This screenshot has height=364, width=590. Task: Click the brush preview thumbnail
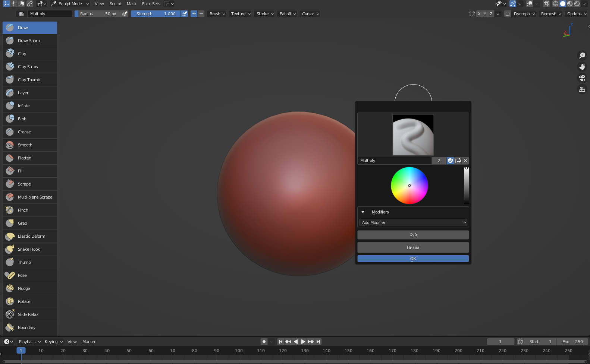tap(413, 135)
